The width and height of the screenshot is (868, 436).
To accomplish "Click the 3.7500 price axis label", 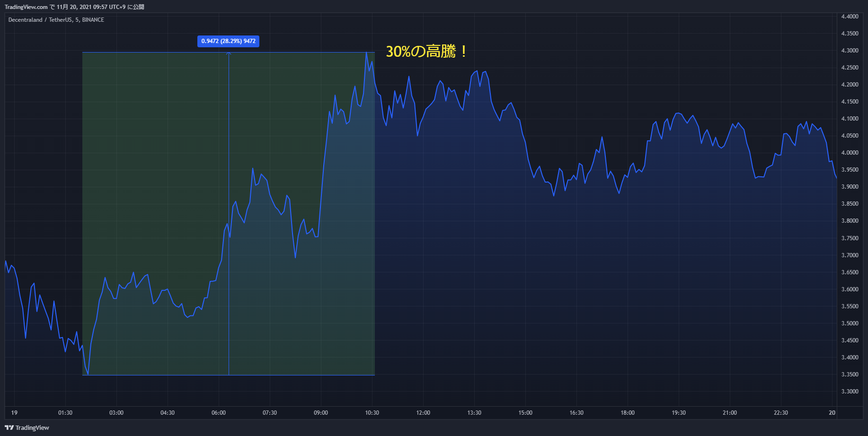I will 850,238.
